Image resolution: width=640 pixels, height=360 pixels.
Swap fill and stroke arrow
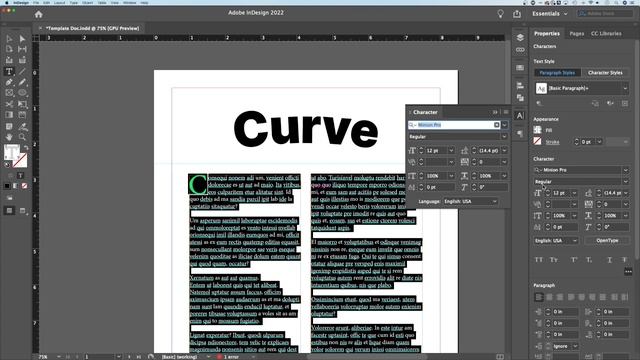pyautogui.click(x=26, y=147)
